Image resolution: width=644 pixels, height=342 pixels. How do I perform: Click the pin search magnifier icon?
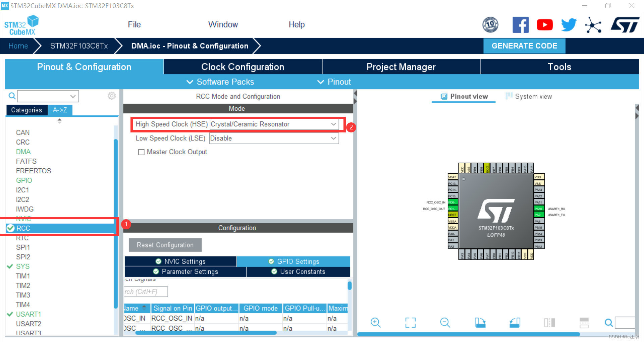click(608, 323)
